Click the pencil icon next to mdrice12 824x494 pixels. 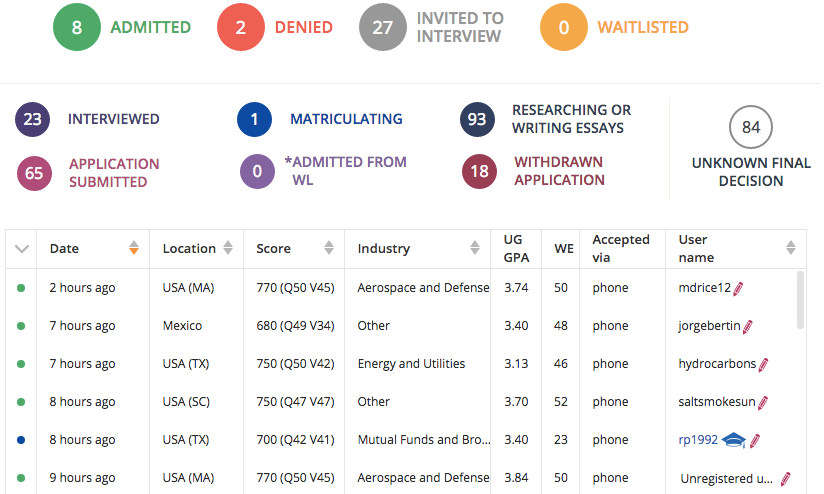739,288
